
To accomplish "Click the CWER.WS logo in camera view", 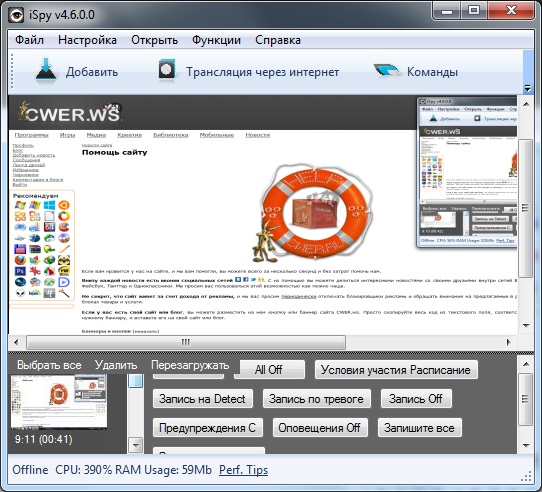I will [x=70, y=112].
